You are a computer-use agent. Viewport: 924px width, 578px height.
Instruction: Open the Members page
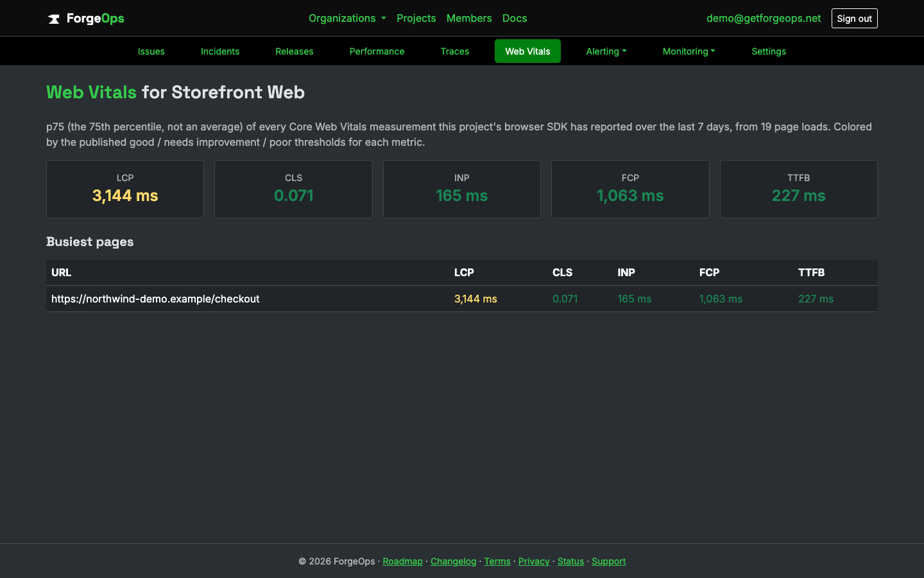click(469, 18)
